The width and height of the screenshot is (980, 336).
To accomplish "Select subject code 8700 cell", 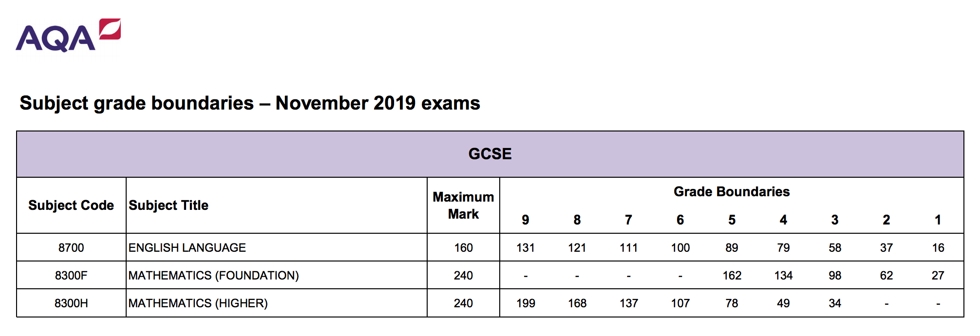I will (71, 248).
